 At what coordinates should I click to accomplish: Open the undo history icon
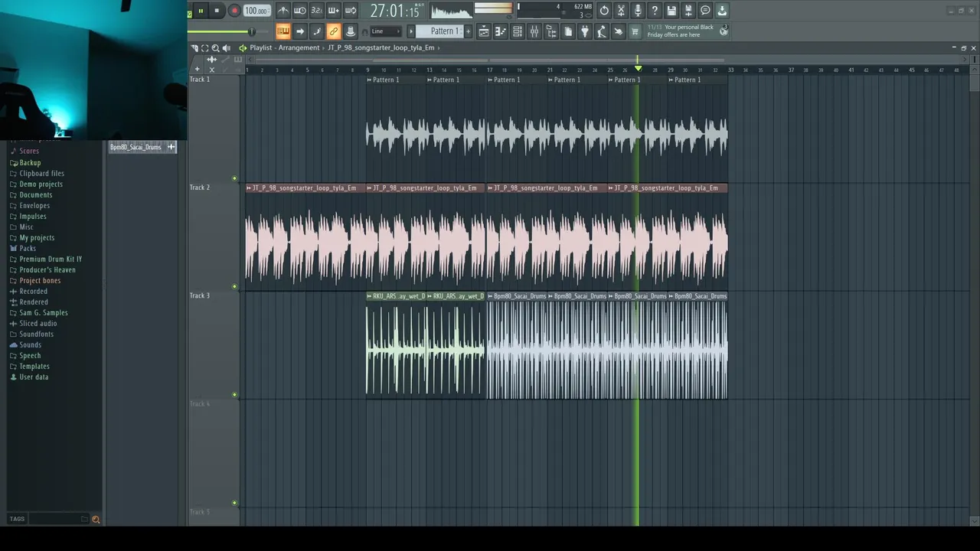604,11
